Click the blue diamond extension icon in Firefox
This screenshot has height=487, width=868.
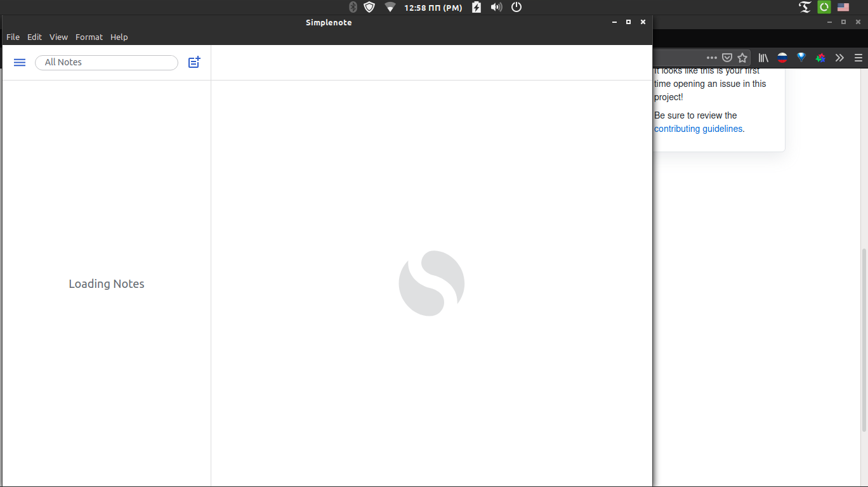[x=801, y=57]
